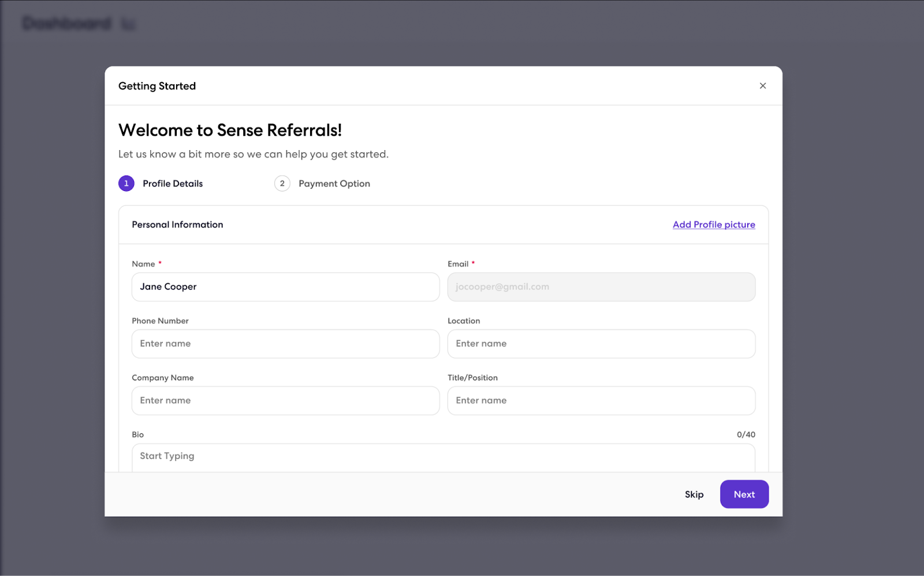The image size is (924, 576).
Task: Dismiss the Getting Started modal via the X
Action: click(762, 85)
